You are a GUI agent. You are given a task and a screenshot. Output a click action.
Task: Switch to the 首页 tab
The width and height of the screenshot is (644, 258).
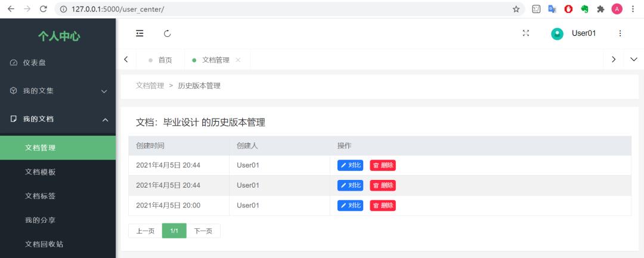click(160, 60)
